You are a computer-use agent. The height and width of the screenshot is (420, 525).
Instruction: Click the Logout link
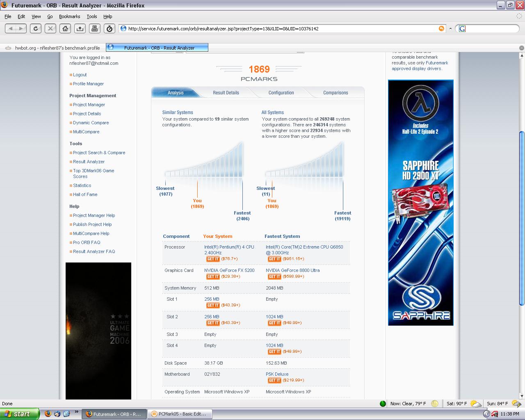pos(80,75)
